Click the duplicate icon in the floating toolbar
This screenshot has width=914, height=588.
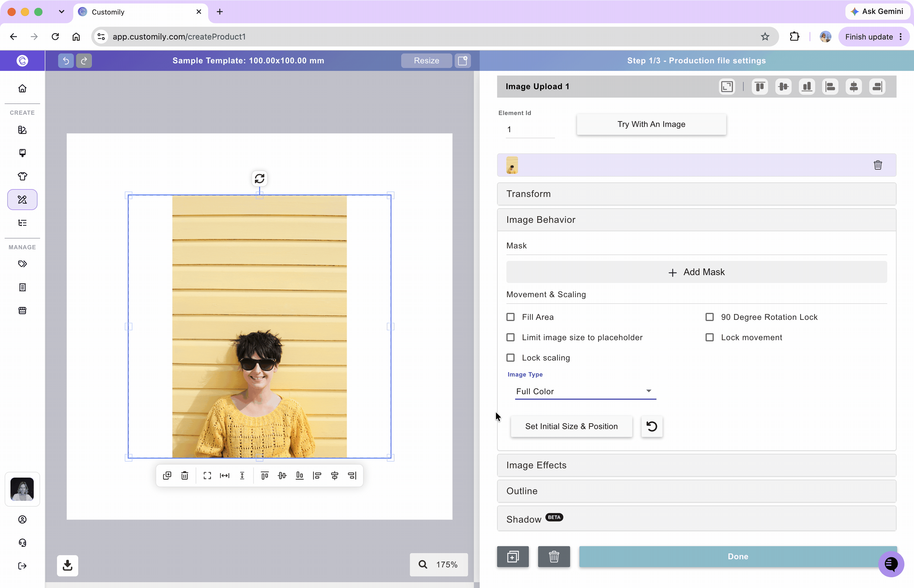(x=167, y=475)
